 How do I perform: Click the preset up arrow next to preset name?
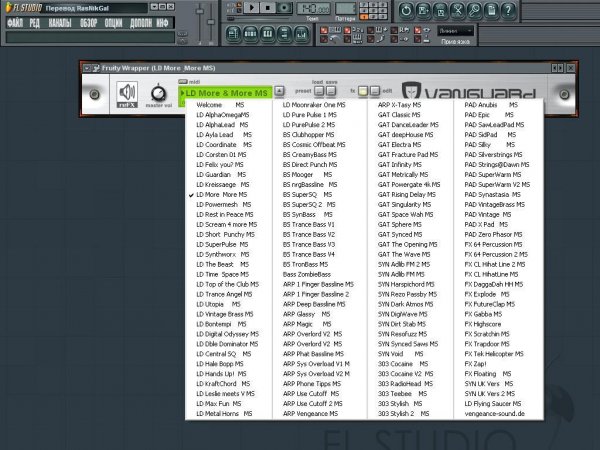point(279,91)
